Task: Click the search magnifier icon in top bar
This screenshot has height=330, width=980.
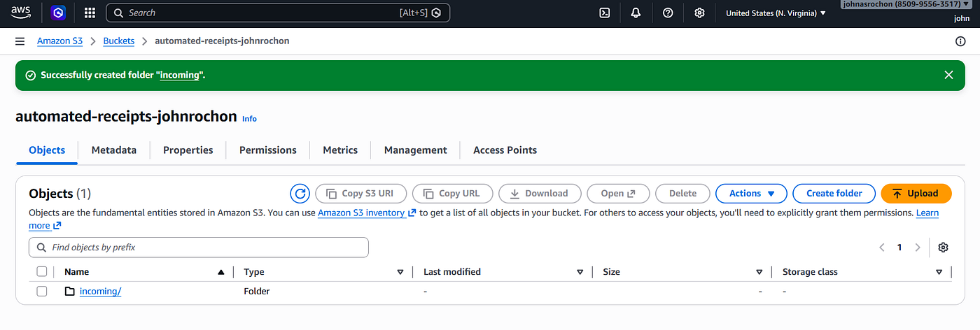Action: pyautogui.click(x=118, y=13)
